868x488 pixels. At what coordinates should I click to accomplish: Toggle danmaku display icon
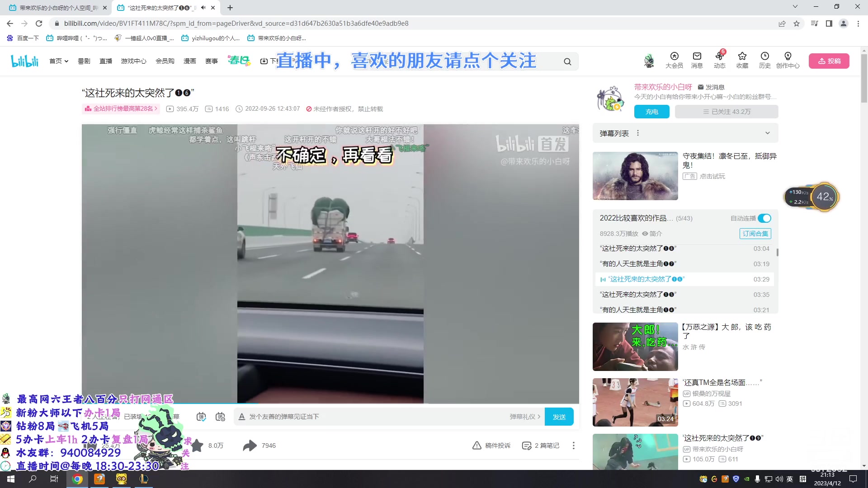[201, 417]
